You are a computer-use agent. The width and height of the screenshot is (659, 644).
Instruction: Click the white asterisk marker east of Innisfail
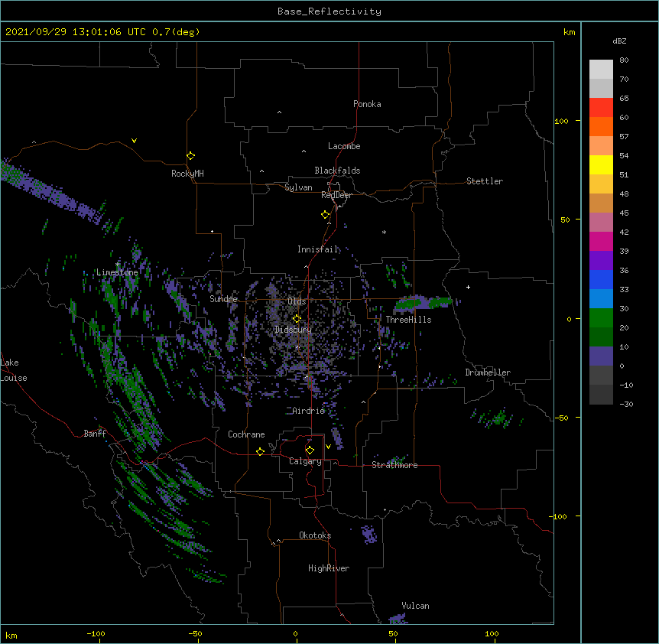(x=384, y=232)
